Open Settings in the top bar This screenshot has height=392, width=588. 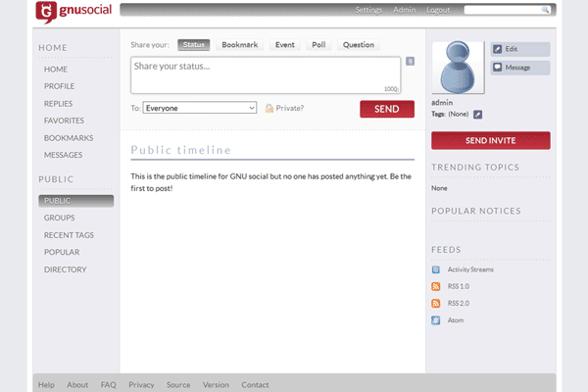(368, 10)
